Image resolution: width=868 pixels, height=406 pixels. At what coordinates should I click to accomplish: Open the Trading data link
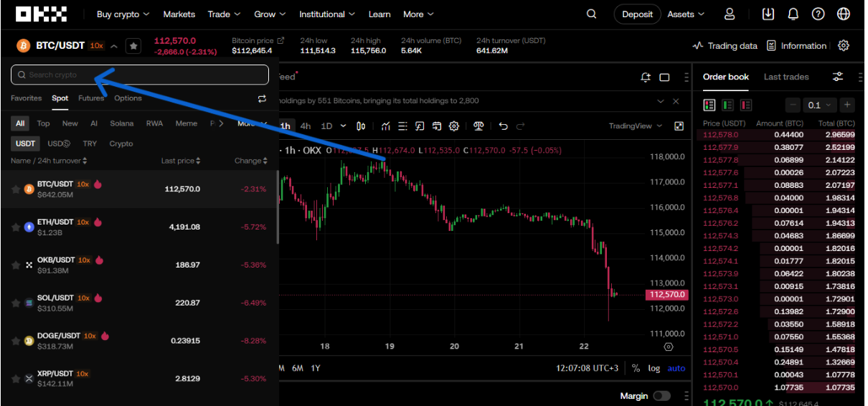click(725, 45)
